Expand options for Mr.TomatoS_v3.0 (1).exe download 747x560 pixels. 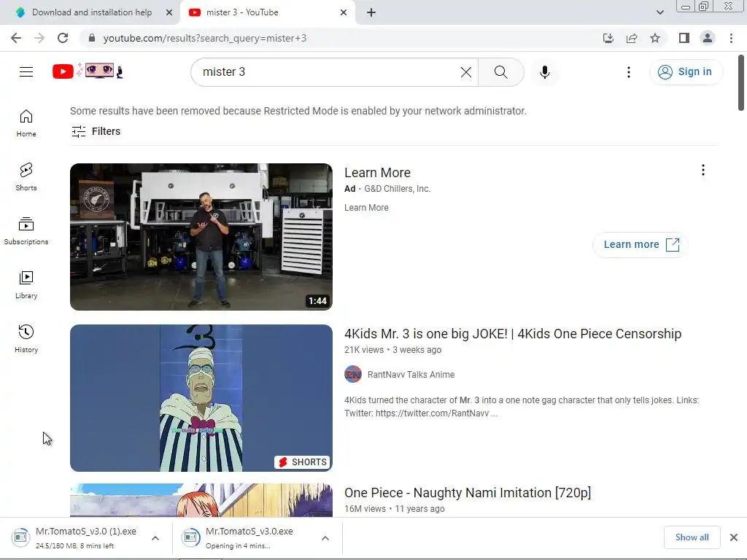pyautogui.click(x=155, y=538)
